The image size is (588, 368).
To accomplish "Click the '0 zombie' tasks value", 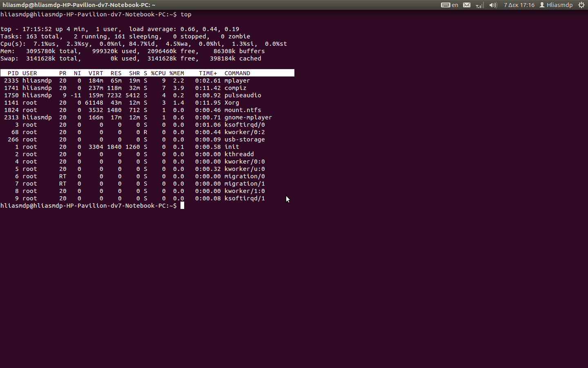I will click(x=236, y=36).
